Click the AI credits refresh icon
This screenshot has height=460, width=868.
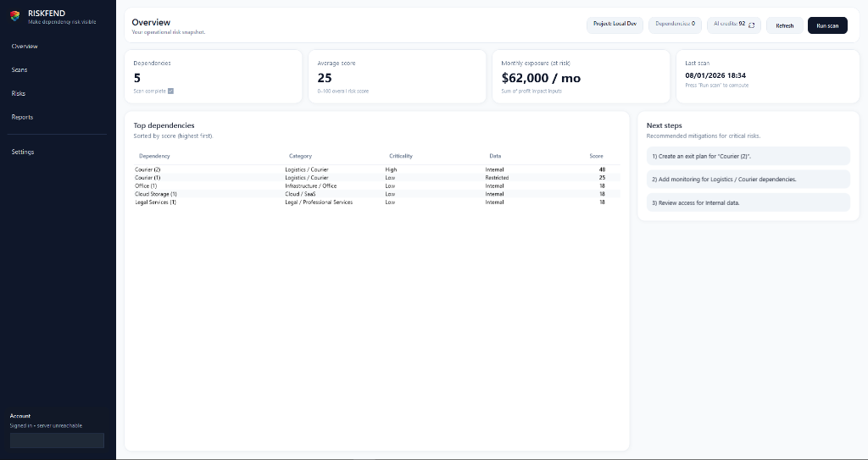[751, 25]
